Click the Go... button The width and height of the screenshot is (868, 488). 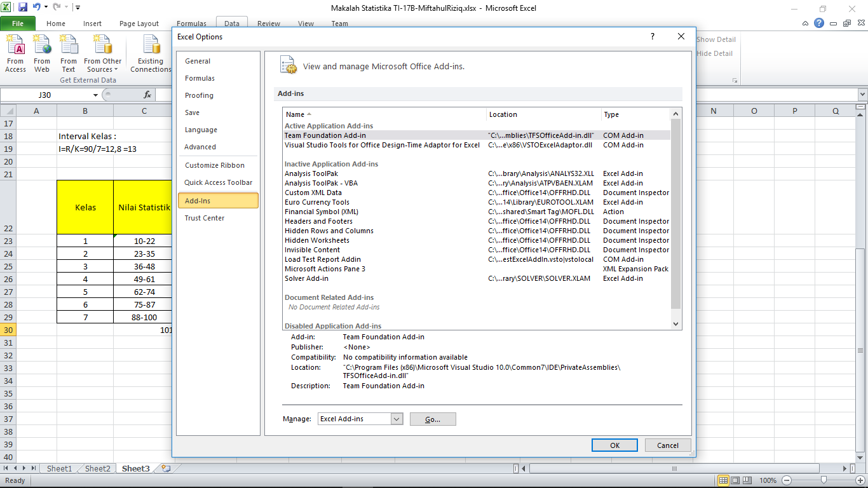tap(433, 419)
